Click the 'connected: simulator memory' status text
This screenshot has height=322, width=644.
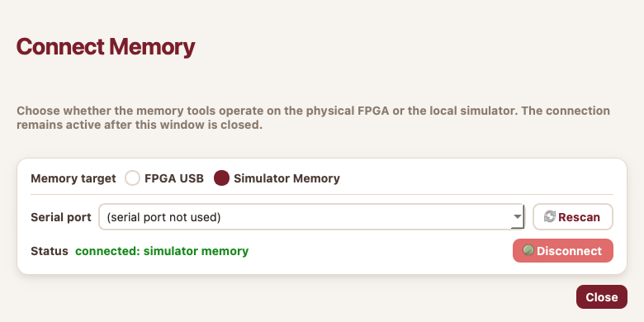162,251
